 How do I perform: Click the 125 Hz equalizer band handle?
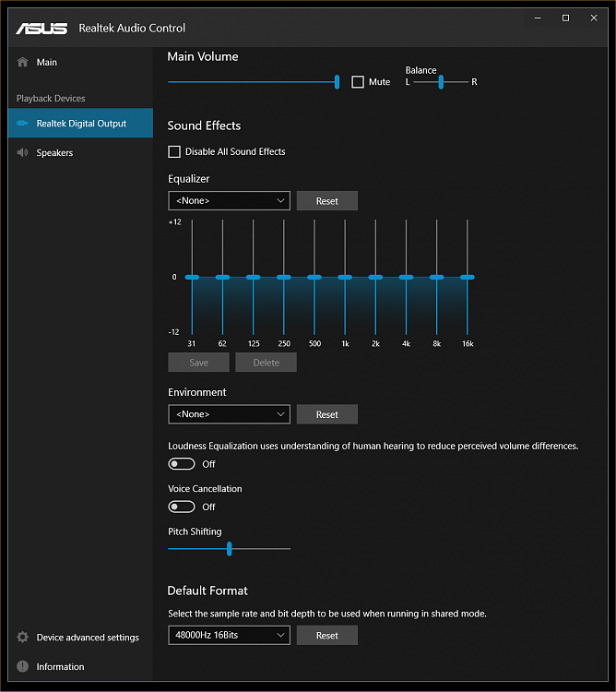point(253,277)
